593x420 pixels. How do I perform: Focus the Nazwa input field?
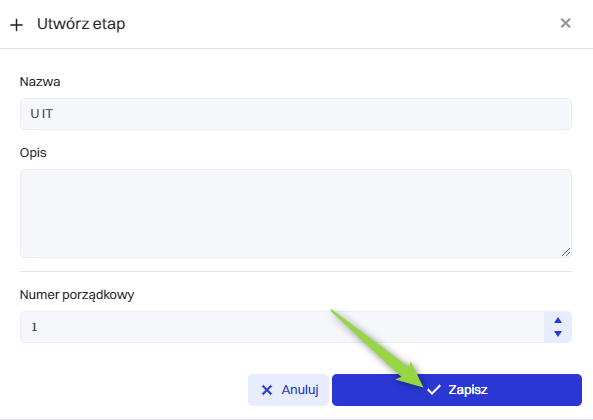pos(296,114)
